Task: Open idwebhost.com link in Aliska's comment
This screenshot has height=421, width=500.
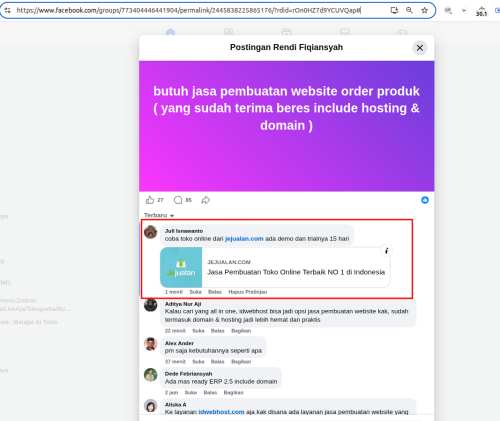Action: click(221, 412)
